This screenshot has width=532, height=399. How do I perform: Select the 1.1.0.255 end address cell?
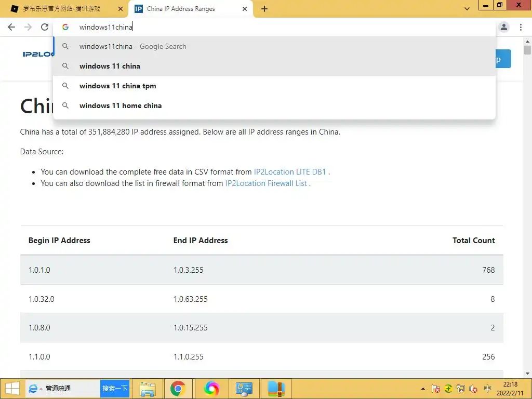pyautogui.click(x=188, y=356)
